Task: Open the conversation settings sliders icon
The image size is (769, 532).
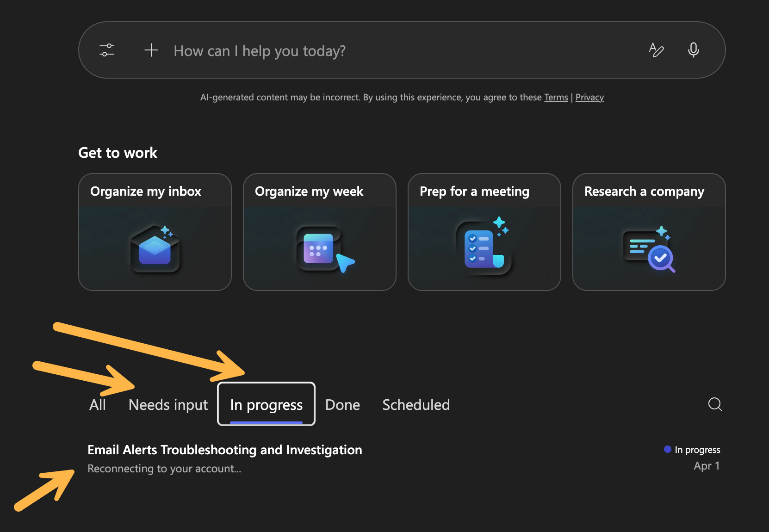Action: tap(107, 50)
